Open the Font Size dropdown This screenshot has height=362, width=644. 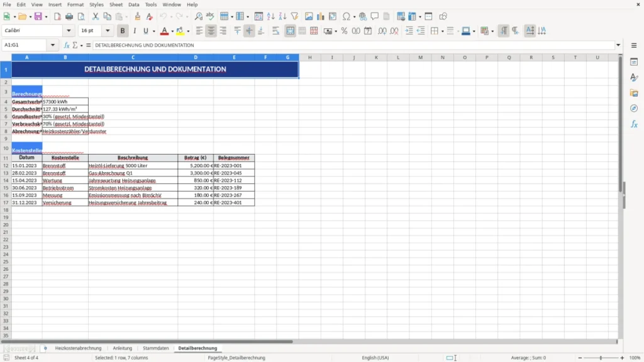108,30
